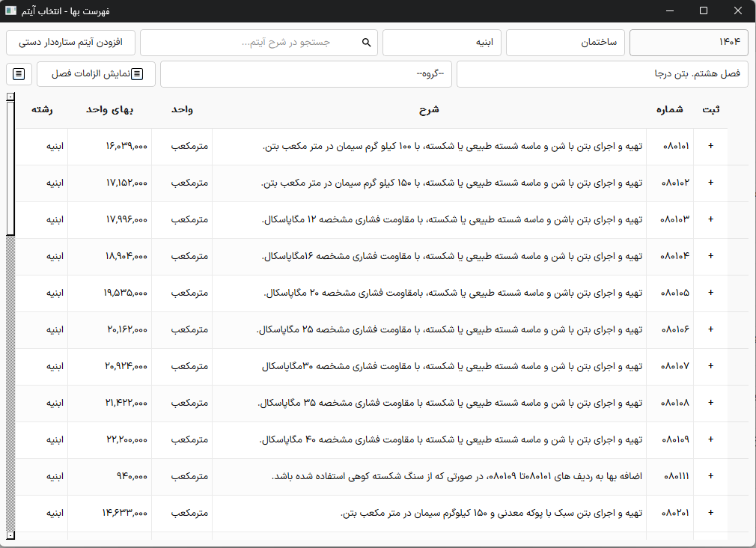Click the بهای واحد column header
Screen dimensions: 756x548
tap(109, 109)
